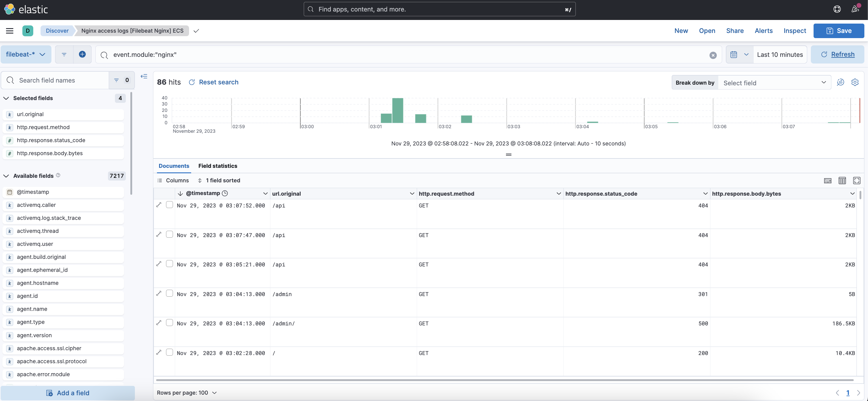The height and width of the screenshot is (401, 868).
Task: Toggle full screen table icon
Action: click(856, 181)
